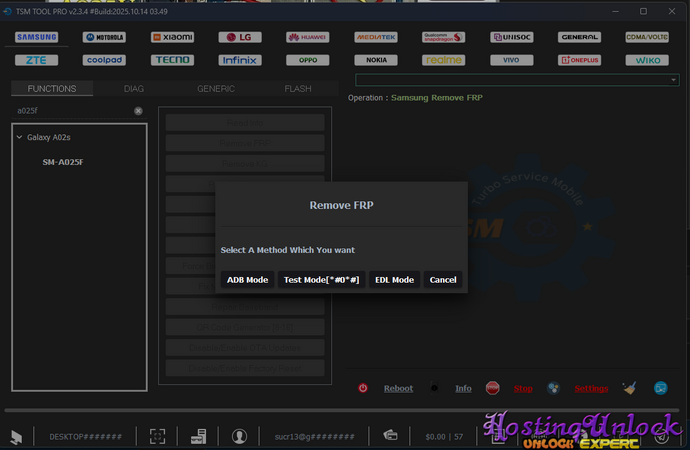690x450 pixels.
Task: Choose ADB Mode in Remove FRP dialog
Action: pos(247,280)
